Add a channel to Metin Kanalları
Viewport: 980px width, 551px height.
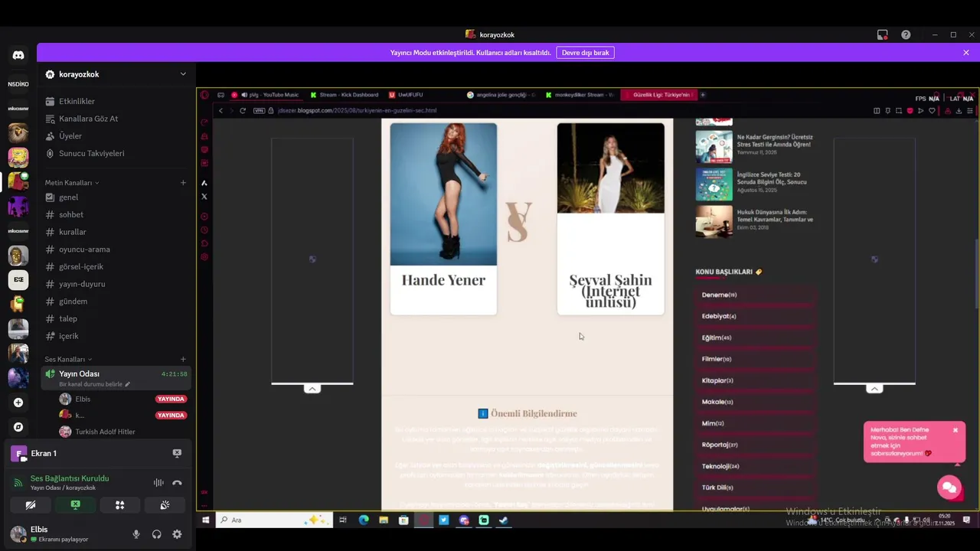183,183
